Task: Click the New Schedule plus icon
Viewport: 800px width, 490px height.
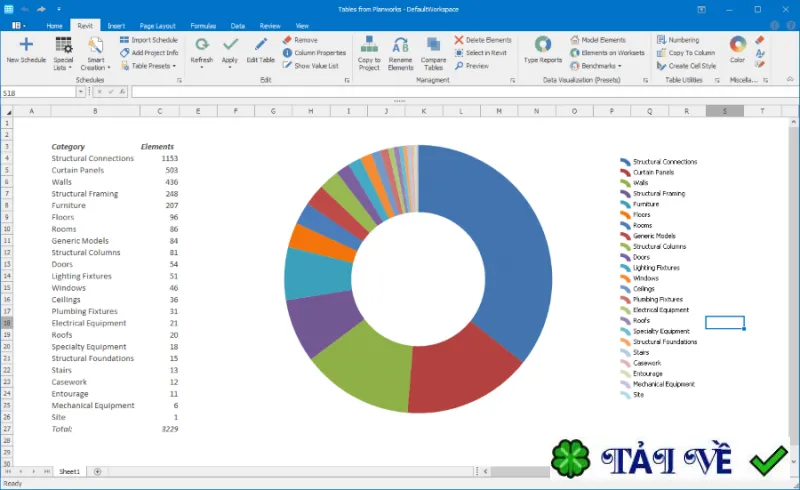Action: 26,44
